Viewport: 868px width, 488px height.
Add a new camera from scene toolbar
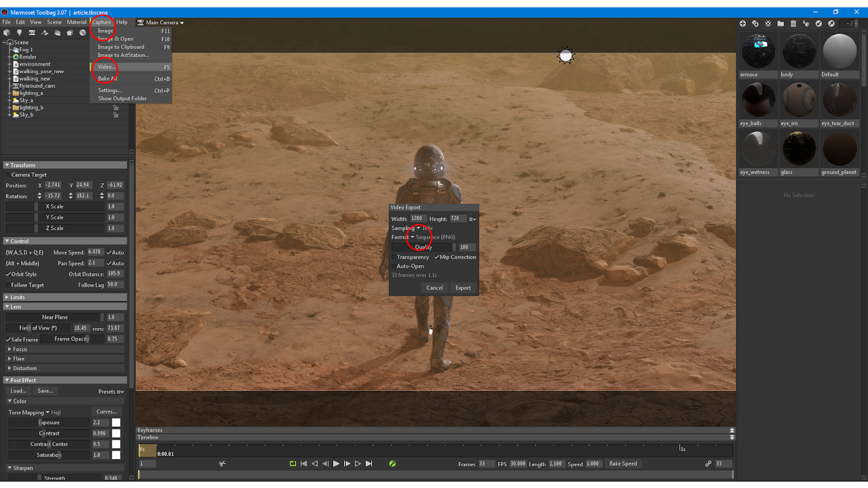(32, 33)
